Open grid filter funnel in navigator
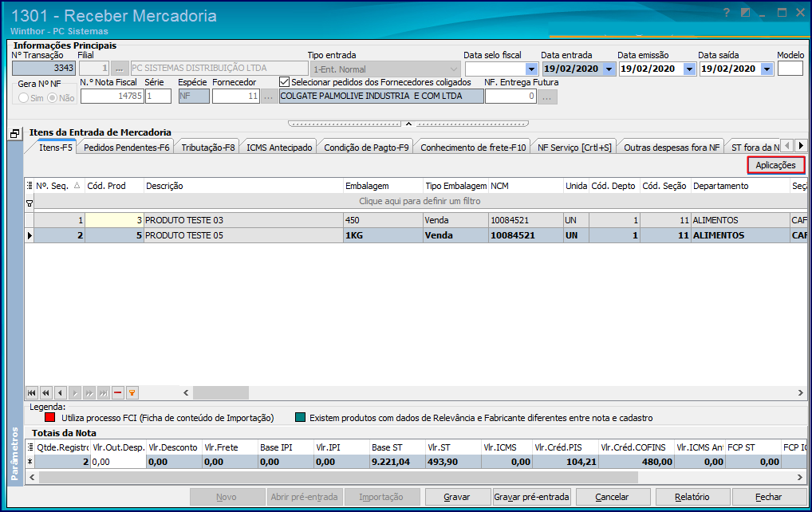Image resolution: width=812 pixels, height=512 pixels. click(x=132, y=393)
